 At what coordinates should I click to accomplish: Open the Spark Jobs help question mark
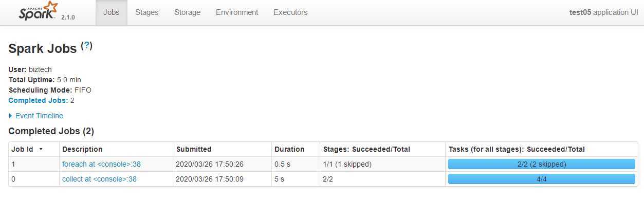(86, 46)
